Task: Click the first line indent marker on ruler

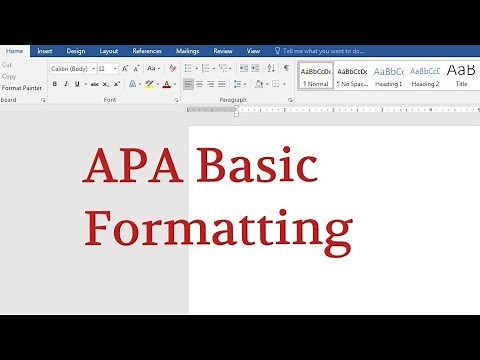Action: click(x=236, y=107)
